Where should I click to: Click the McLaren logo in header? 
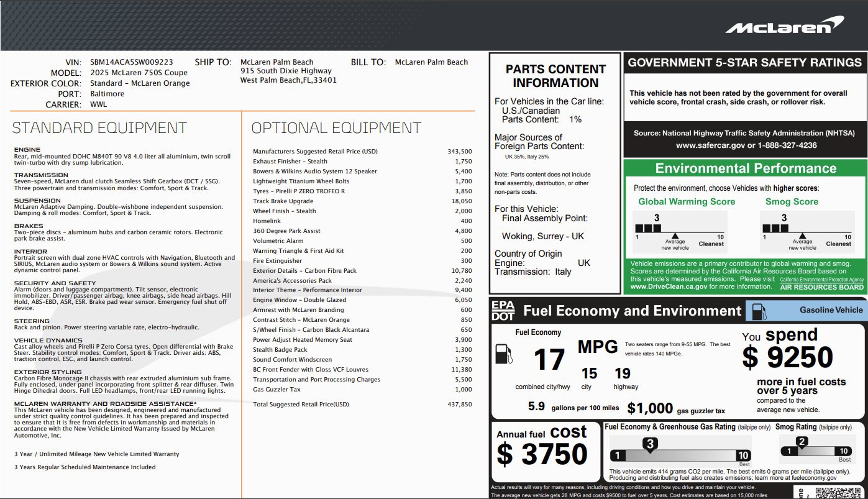(785, 25)
